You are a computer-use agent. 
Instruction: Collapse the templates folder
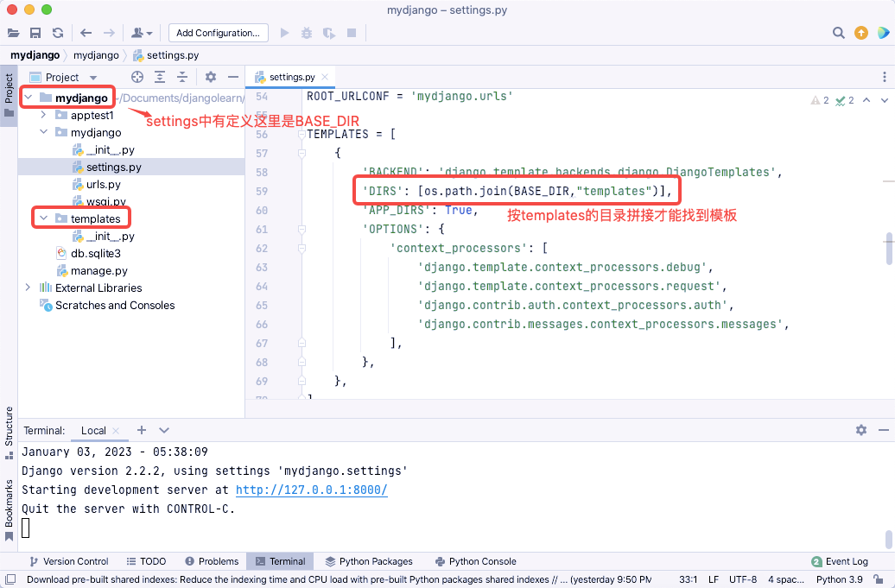[x=43, y=218]
